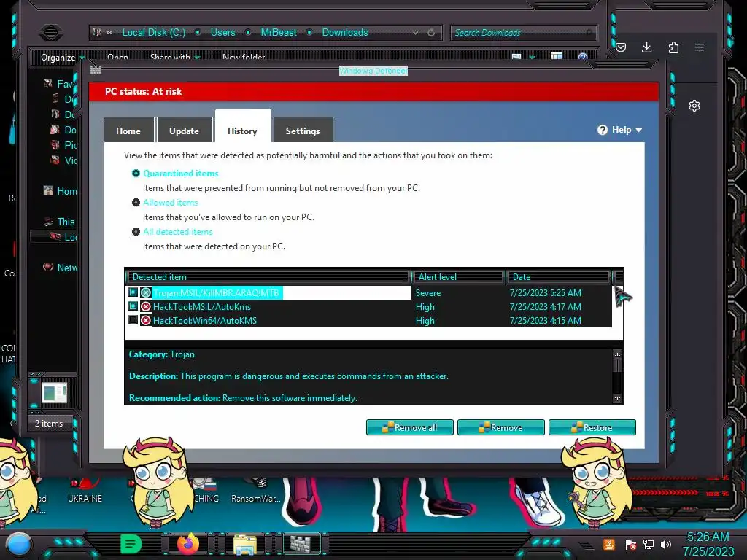747x560 pixels.
Task: Open Firefox extensions puzzle icon
Action: (673, 47)
